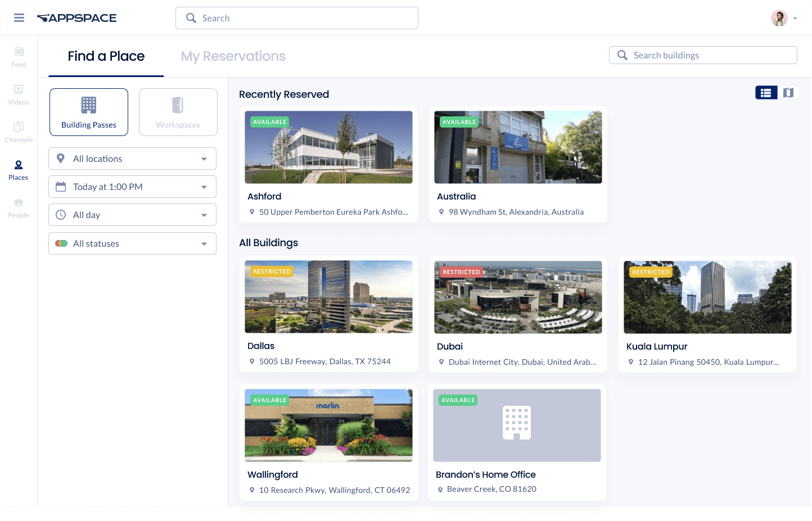Expand the All locations dropdown
The width and height of the screenshot is (812, 521).
[132, 158]
